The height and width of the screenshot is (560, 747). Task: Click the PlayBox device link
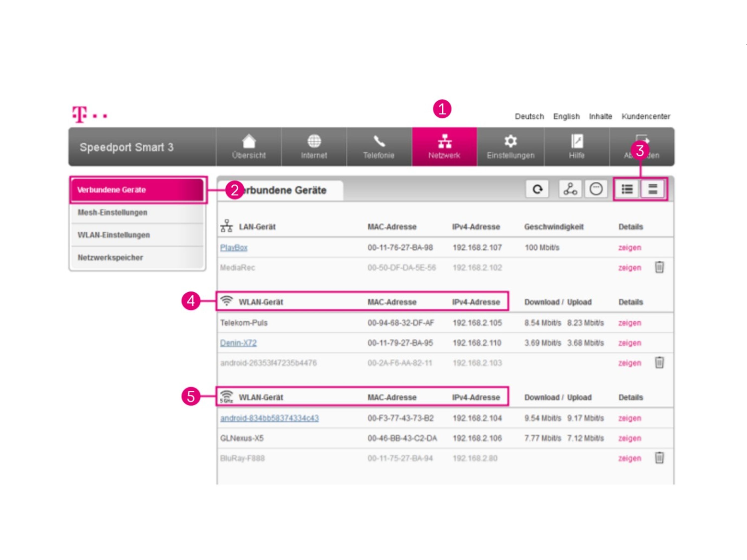coord(234,248)
